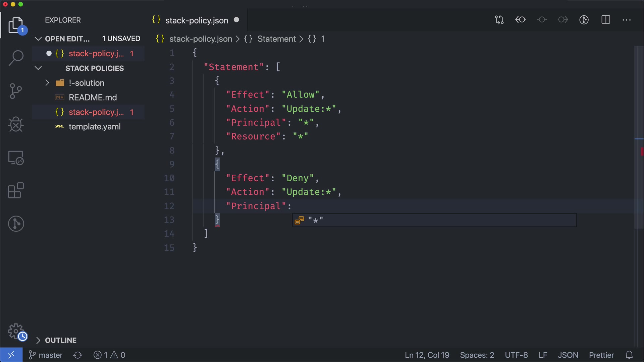Expand the !-solution folder
Viewport: 644px width, 362px height.
coord(47,83)
